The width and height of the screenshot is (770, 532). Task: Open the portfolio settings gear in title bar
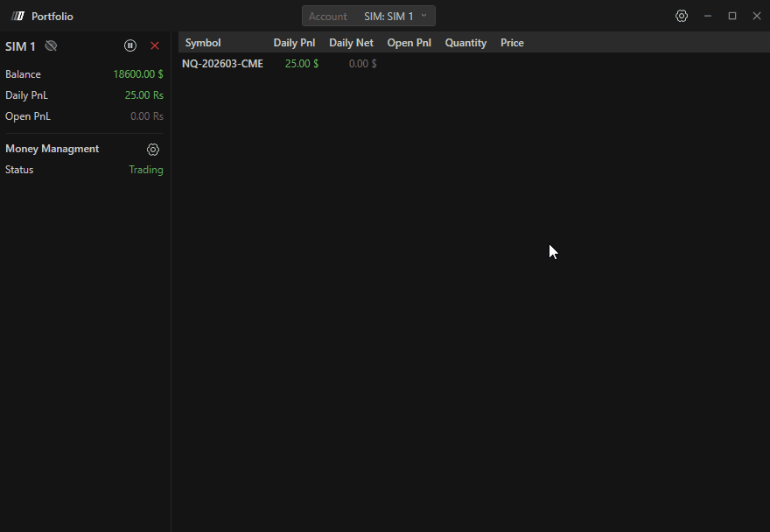[681, 16]
